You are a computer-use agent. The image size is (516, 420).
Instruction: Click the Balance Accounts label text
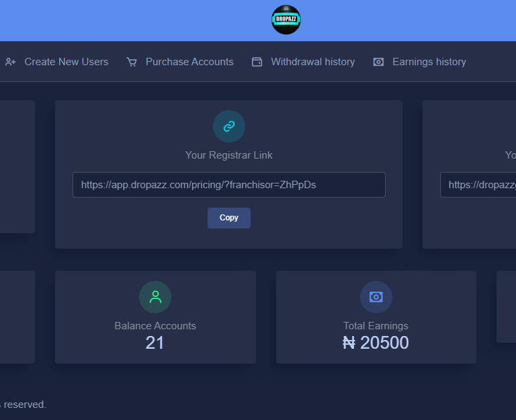click(155, 326)
